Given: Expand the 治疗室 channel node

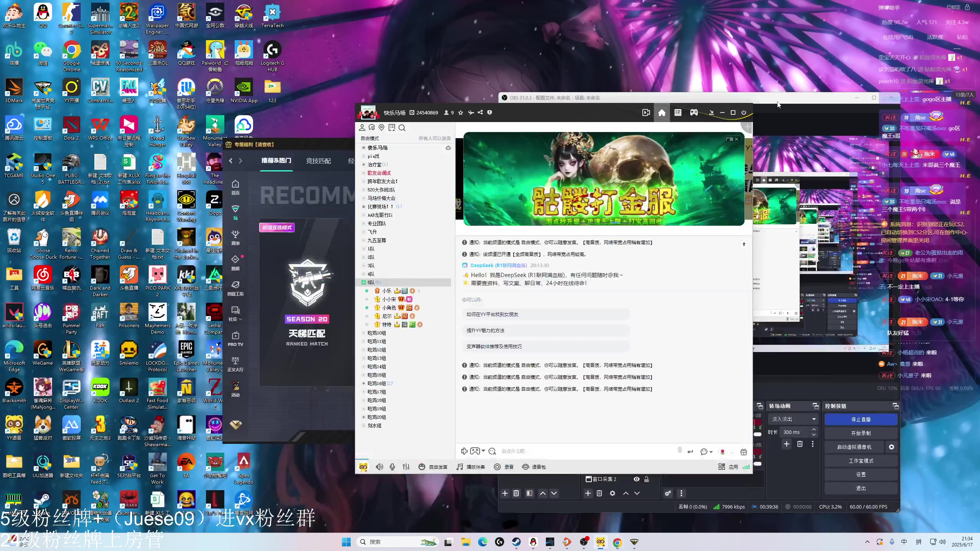Looking at the screenshot, I should pos(364,165).
